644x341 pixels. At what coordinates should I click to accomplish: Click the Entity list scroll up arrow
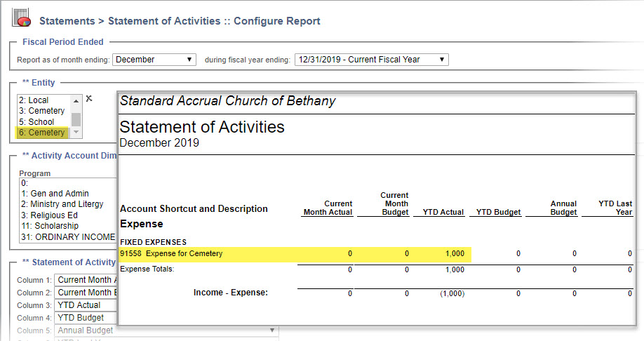coord(76,100)
